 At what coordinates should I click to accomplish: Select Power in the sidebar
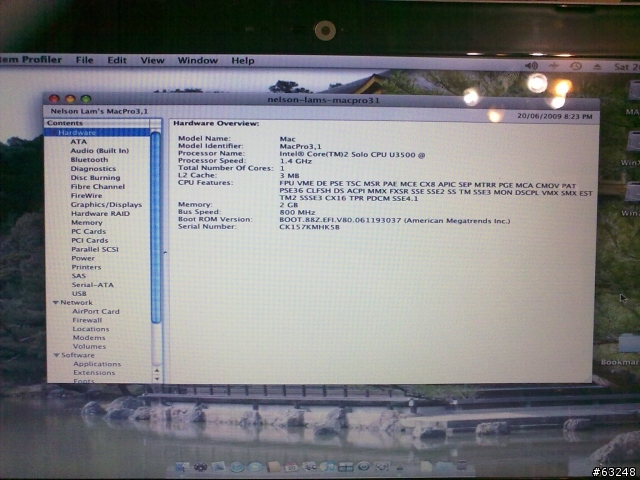[x=83, y=258]
